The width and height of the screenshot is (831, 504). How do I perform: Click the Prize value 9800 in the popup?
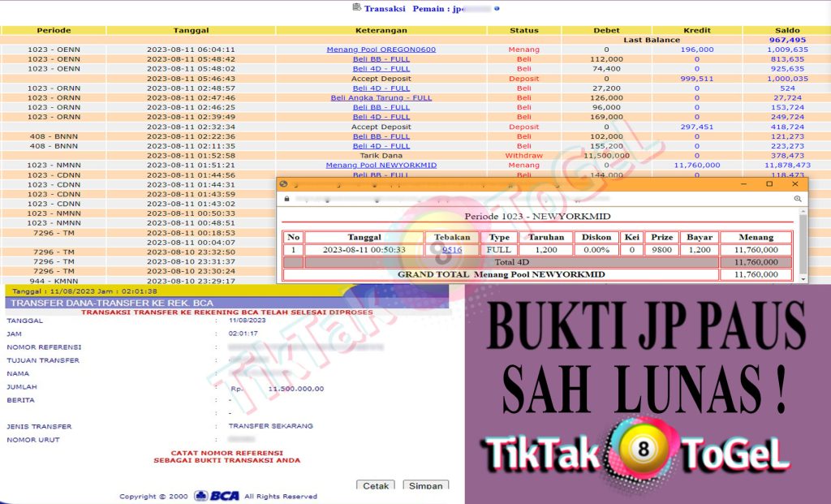pos(662,250)
